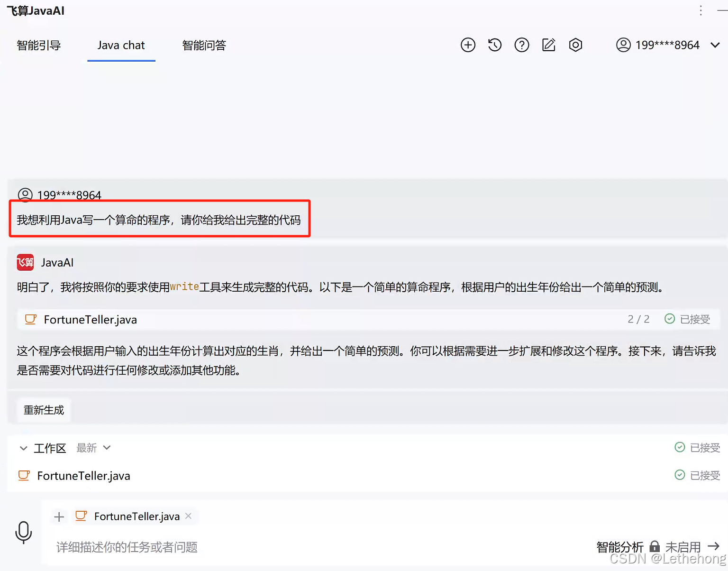
Task: Select the Java chat tab
Action: [x=121, y=46]
